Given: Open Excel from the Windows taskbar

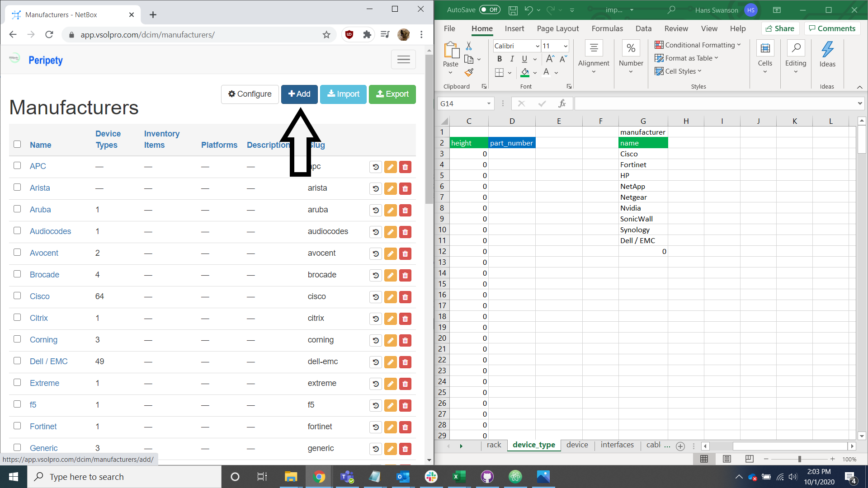Looking at the screenshot, I should tap(459, 477).
